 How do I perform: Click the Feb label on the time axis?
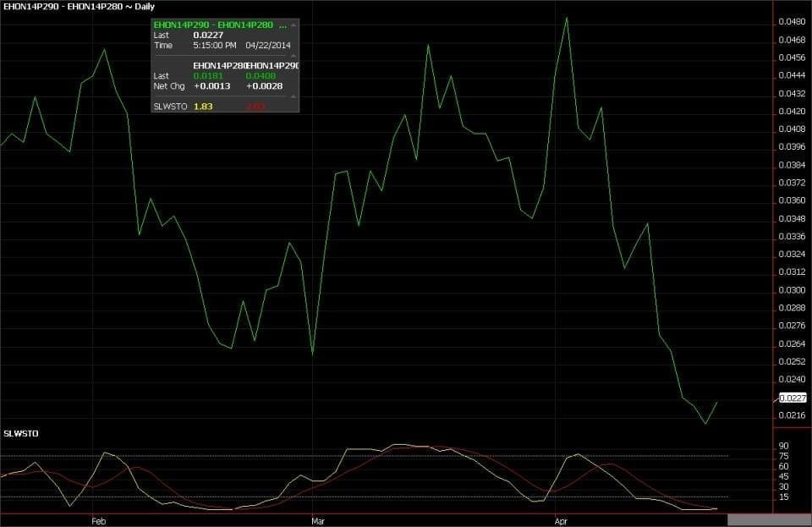99,521
